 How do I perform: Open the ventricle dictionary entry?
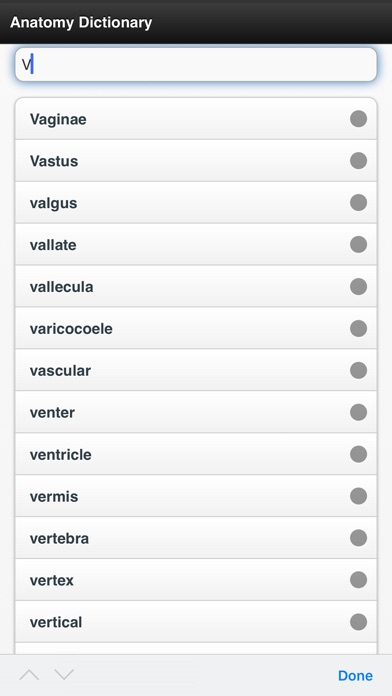(196, 454)
